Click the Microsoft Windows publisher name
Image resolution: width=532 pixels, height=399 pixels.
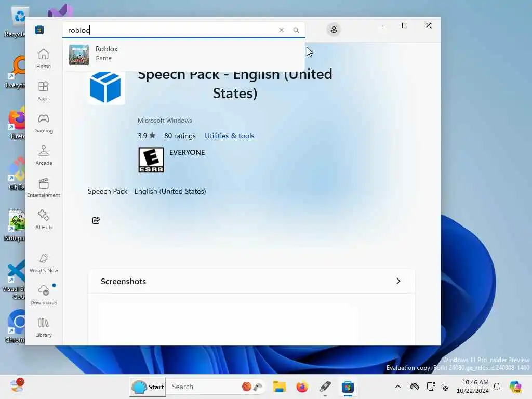coord(165,121)
